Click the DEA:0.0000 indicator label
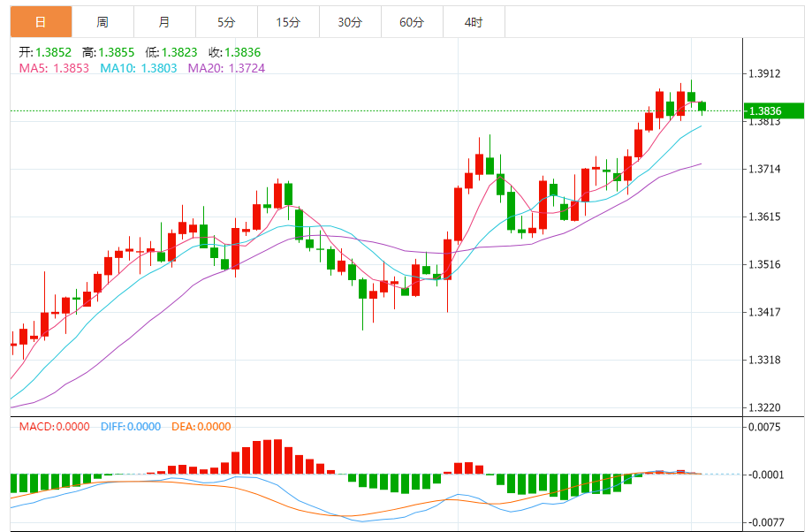The width and height of the screenshot is (812, 532). click(x=201, y=427)
